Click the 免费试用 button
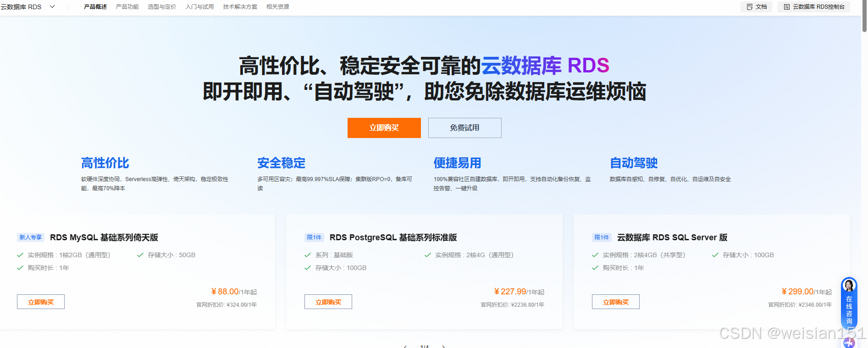 click(464, 128)
